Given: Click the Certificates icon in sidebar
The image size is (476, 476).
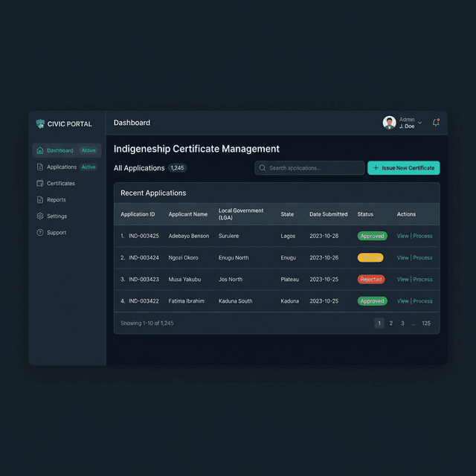Looking at the screenshot, I should tap(40, 184).
